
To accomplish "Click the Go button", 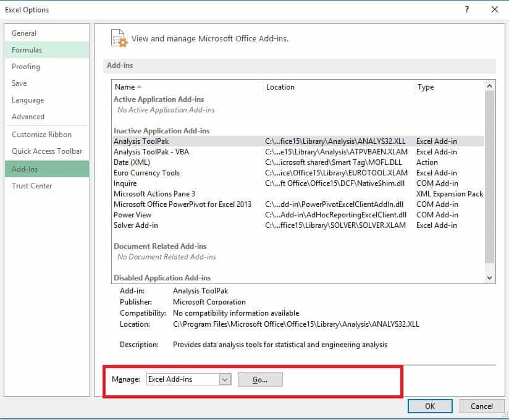I will click(x=260, y=379).
